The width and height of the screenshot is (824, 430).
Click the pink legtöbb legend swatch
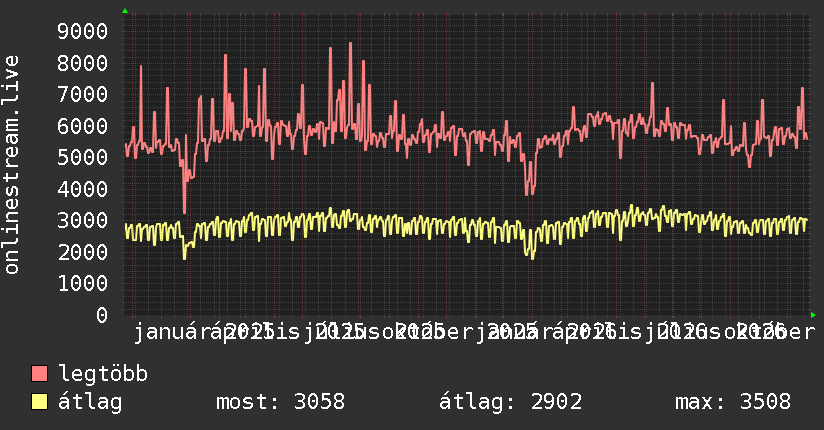(39, 374)
